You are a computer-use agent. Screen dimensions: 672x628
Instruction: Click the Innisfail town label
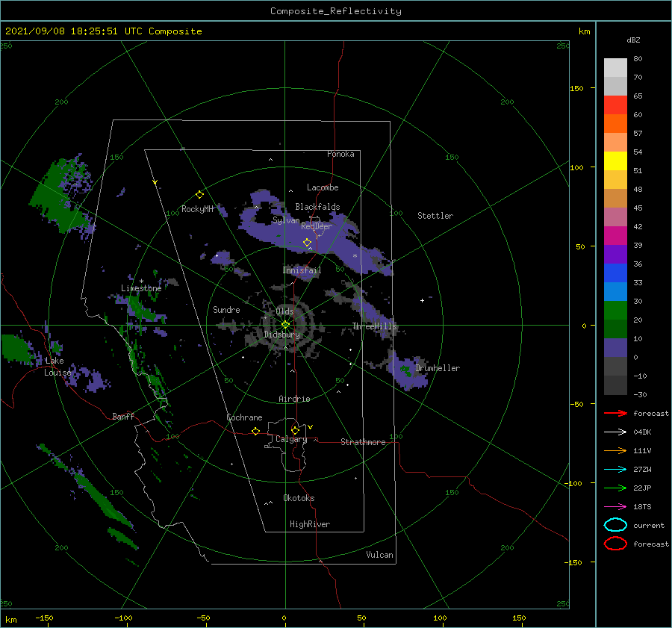pyautogui.click(x=302, y=270)
